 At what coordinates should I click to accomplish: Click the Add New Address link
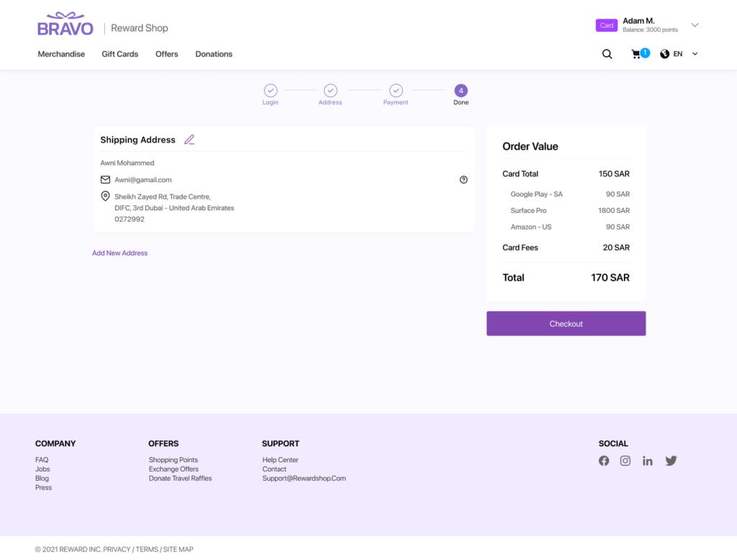click(119, 253)
